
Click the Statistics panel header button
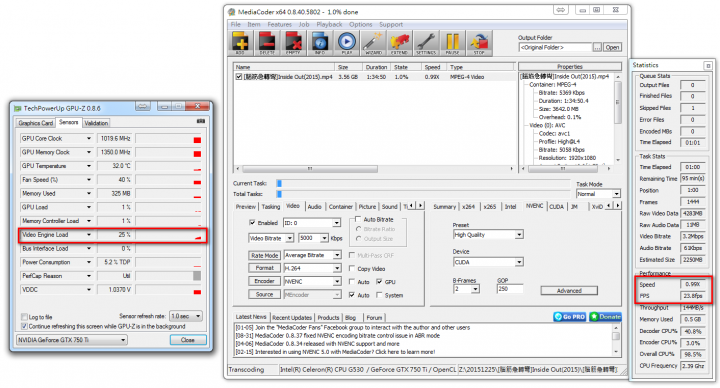tap(708, 66)
